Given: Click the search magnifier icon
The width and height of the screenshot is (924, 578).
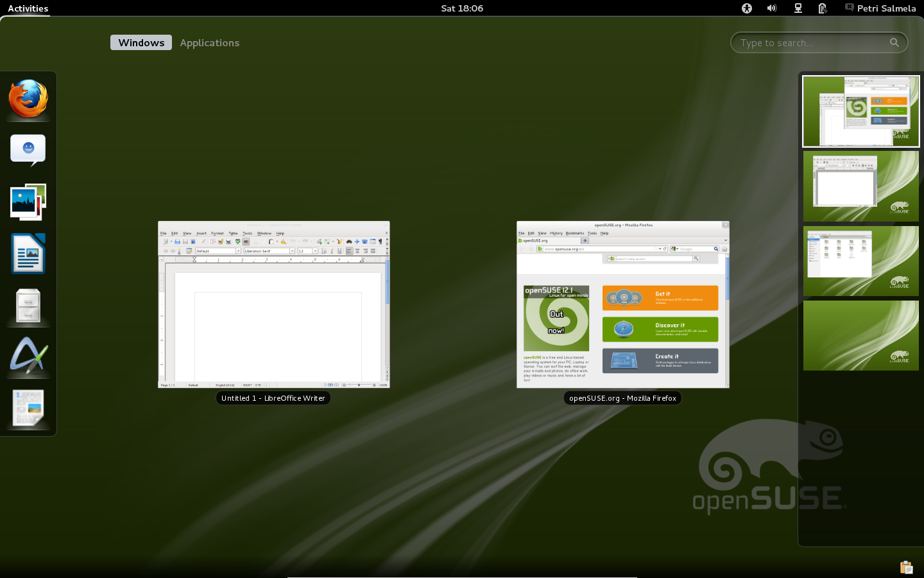Looking at the screenshot, I should (x=894, y=42).
